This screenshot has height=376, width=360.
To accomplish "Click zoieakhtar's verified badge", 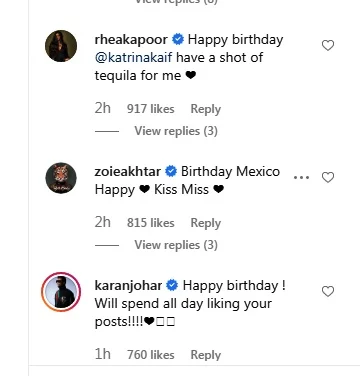I will [x=171, y=172].
